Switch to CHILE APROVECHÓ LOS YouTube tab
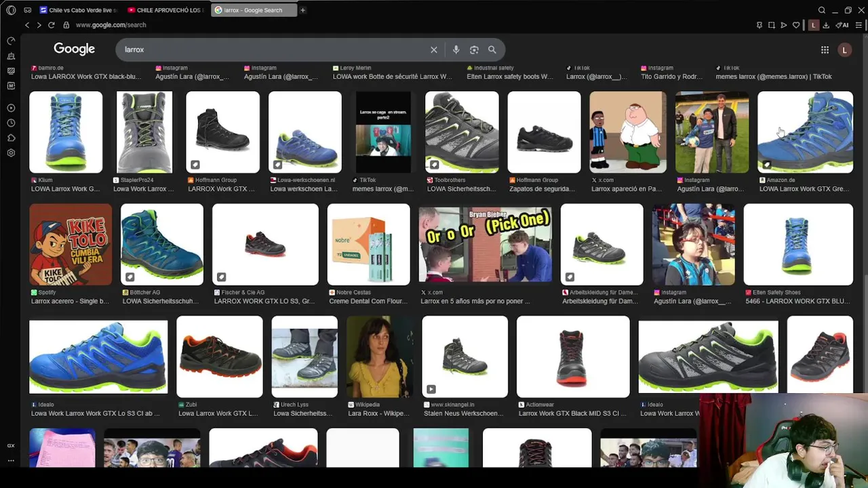868x488 pixels. 166,10
